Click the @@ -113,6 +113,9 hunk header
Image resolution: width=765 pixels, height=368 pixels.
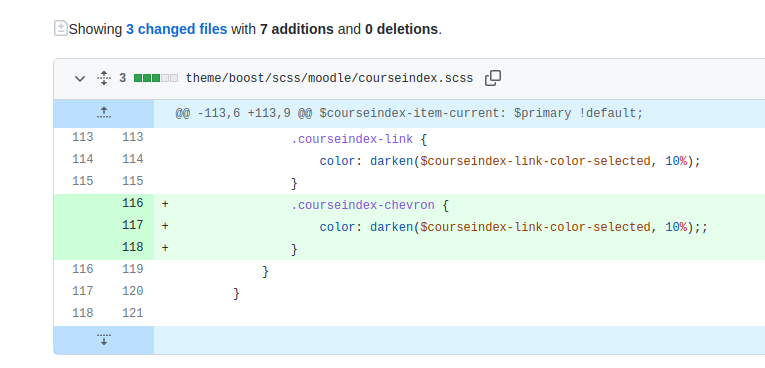coord(409,114)
